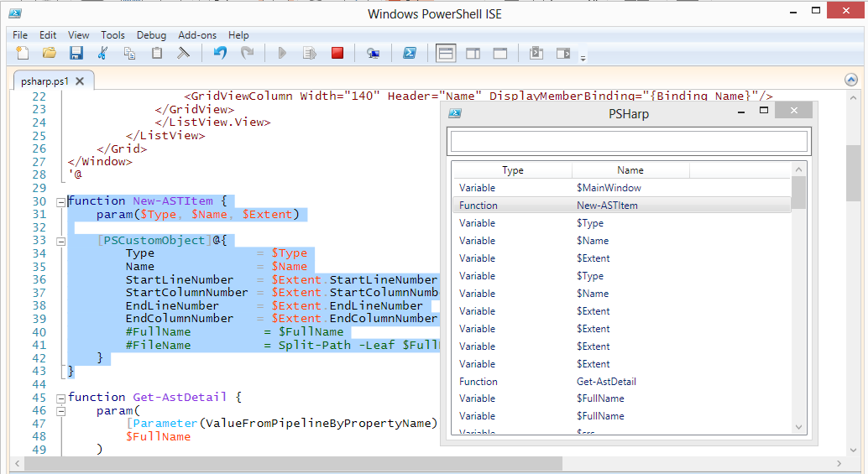Screen dimensions: 868x474
Task: Undo the last edit
Action: 220,53
